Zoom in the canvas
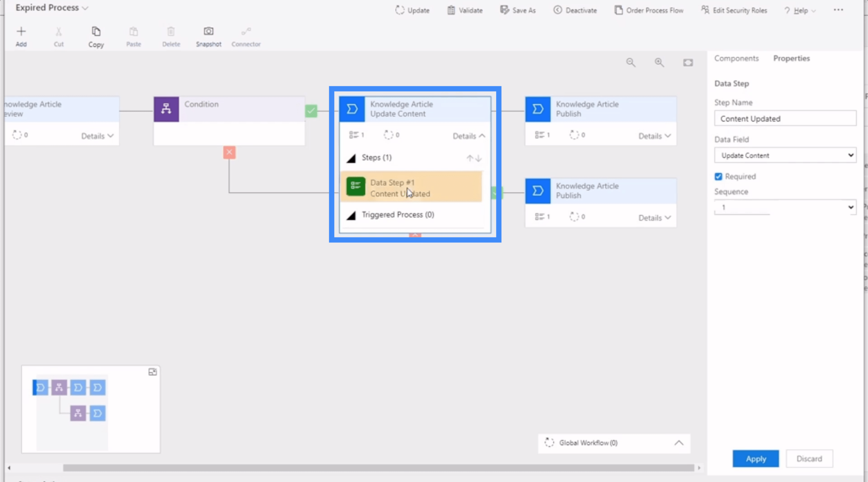The height and width of the screenshot is (482, 868). [659, 62]
